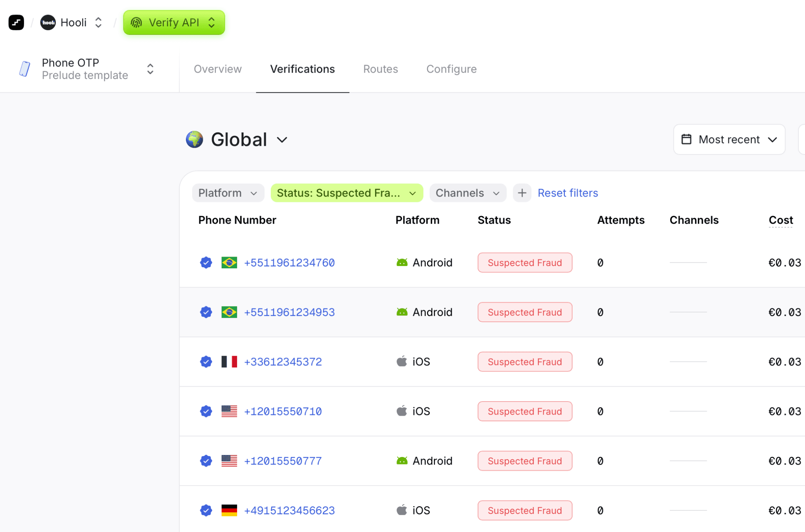Click the fingerprint icon in the Verify API button
The image size is (805, 532).
pyautogui.click(x=137, y=22)
